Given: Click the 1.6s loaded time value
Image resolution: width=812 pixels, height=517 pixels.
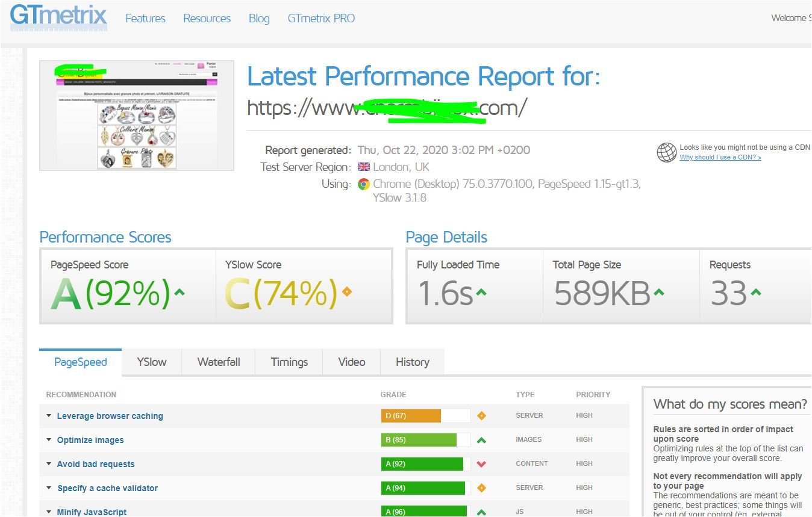Looking at the screenshot, I should 445,294.
